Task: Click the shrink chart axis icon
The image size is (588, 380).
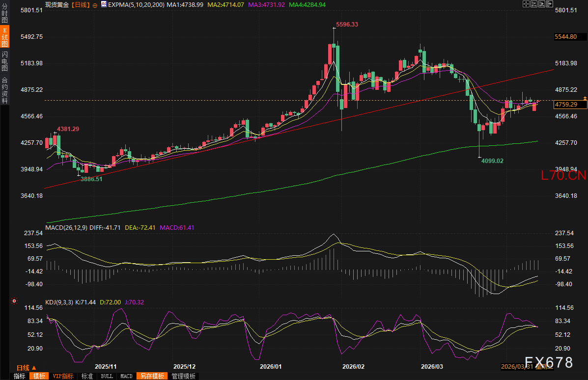Action: (x=534, y=4)
